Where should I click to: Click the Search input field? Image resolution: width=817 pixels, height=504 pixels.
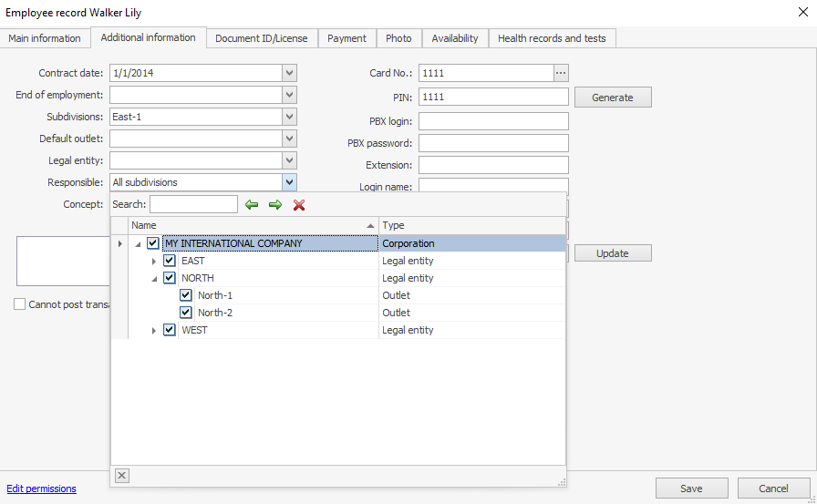tap(193, 204)
